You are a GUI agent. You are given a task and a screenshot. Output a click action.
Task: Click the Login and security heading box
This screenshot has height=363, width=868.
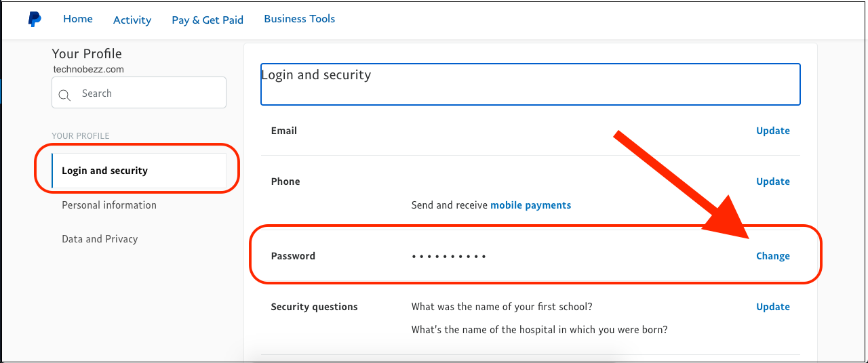pyautogui.click(x=530, y=85)
